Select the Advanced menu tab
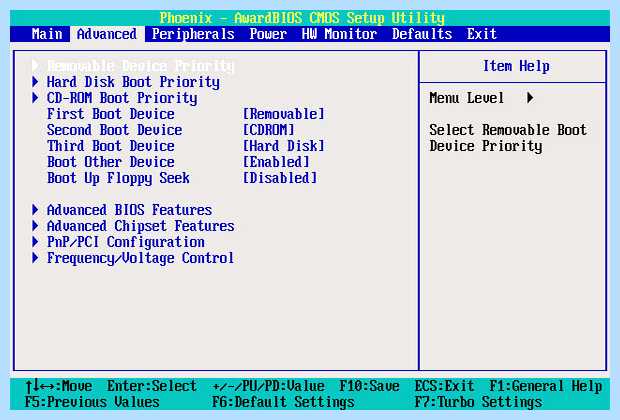 (107, 34)
